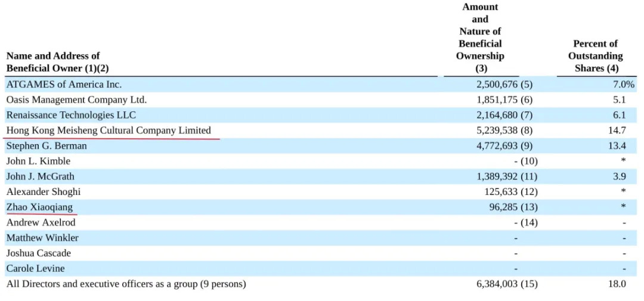Click the asterisk in John L. Kimble's row
Image resolution: width=644 pixels, height=301 pixels.
(x=624, y=161)
